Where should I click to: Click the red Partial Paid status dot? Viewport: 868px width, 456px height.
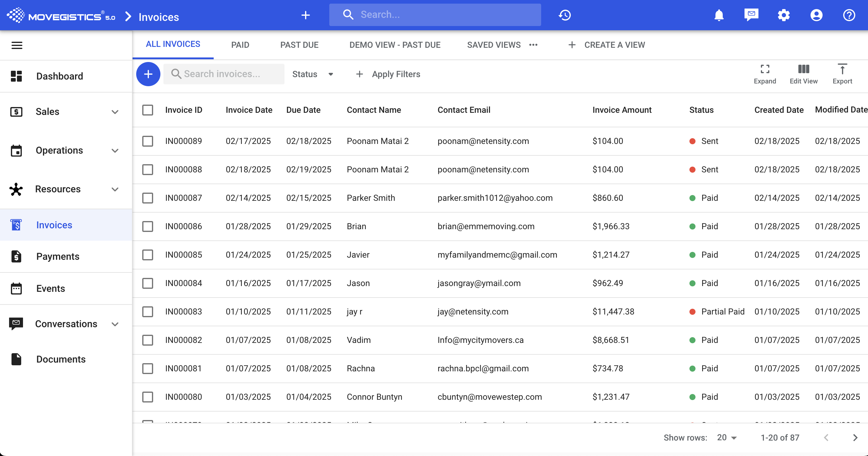click(693, 312)
